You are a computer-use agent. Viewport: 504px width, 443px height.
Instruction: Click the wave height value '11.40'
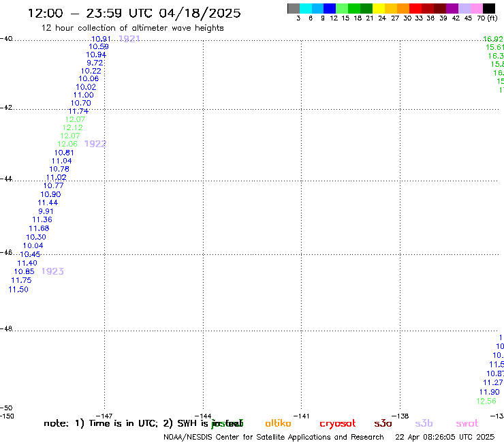[x=27, y=263]
